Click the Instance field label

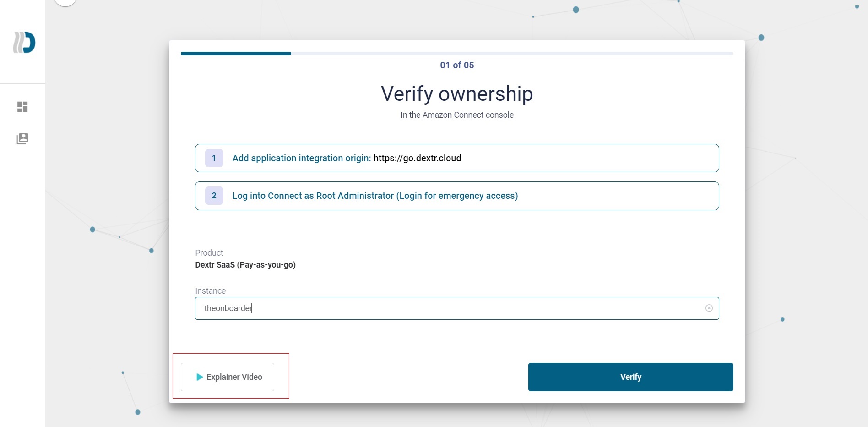210,291
